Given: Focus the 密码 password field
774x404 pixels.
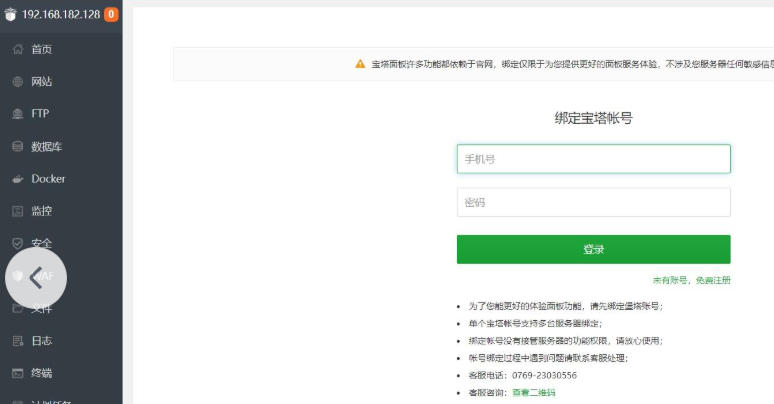Looking at the screenshot, I should (593, 202).
